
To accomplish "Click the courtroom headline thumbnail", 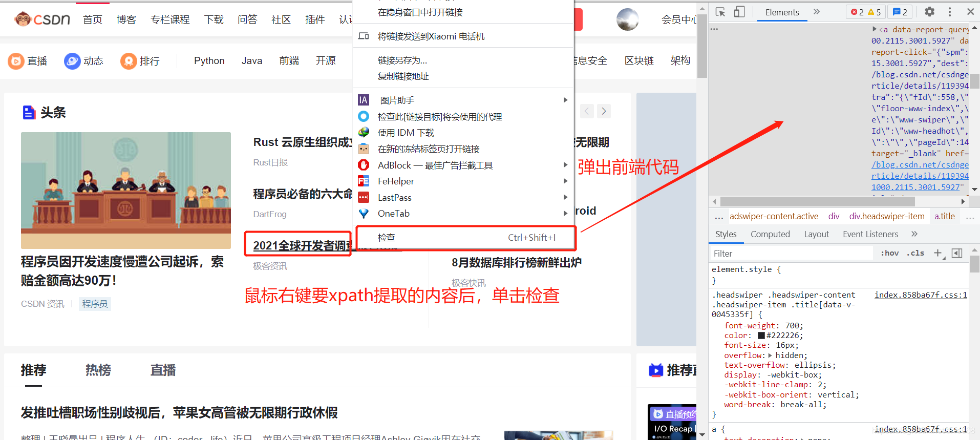I will point(126,190).
